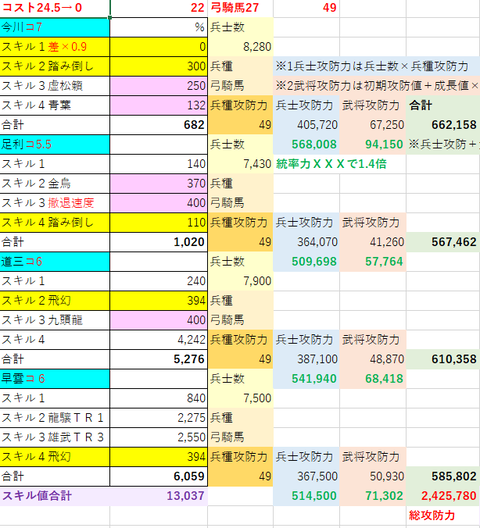Select the 840 skill value cell

point(159,398)
